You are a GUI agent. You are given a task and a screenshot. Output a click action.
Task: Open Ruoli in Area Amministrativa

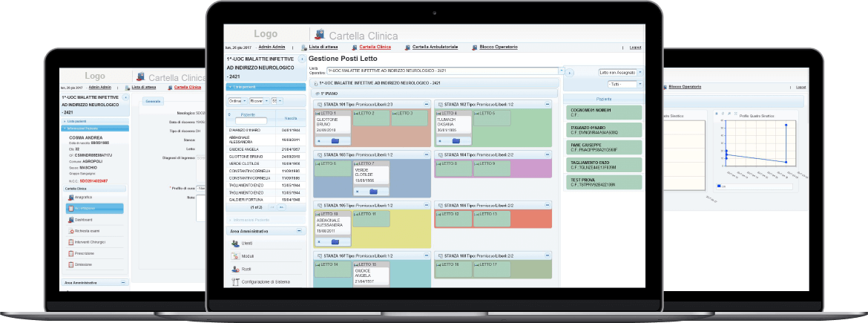pos(246,269)
